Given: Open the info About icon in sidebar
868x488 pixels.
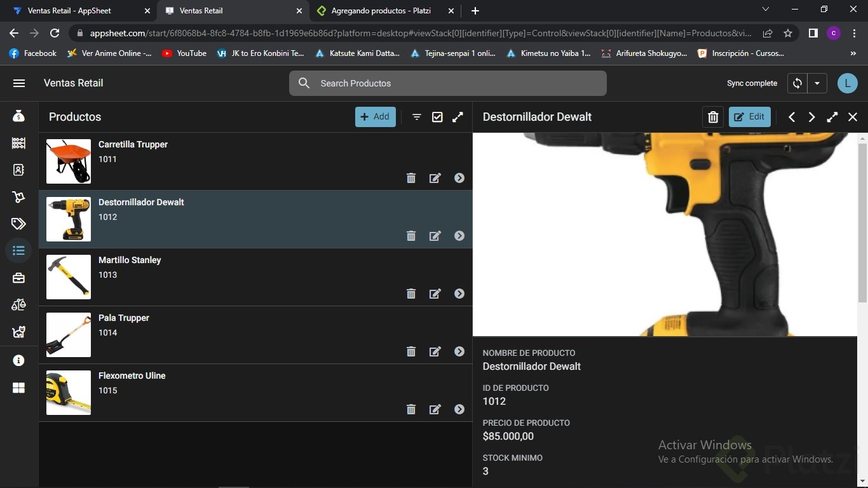Looking at the screenshot, I should (x=18, y=360).
